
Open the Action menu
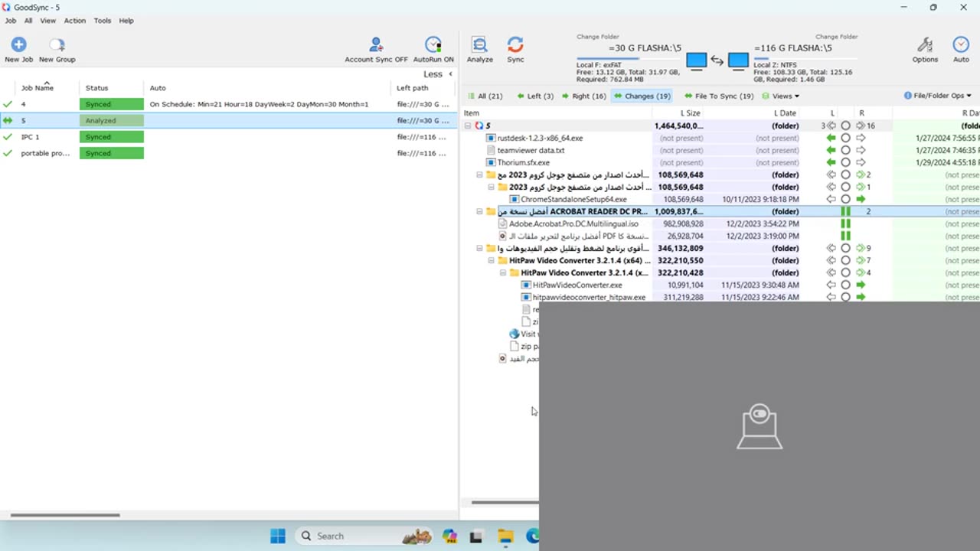pos(75,21)
